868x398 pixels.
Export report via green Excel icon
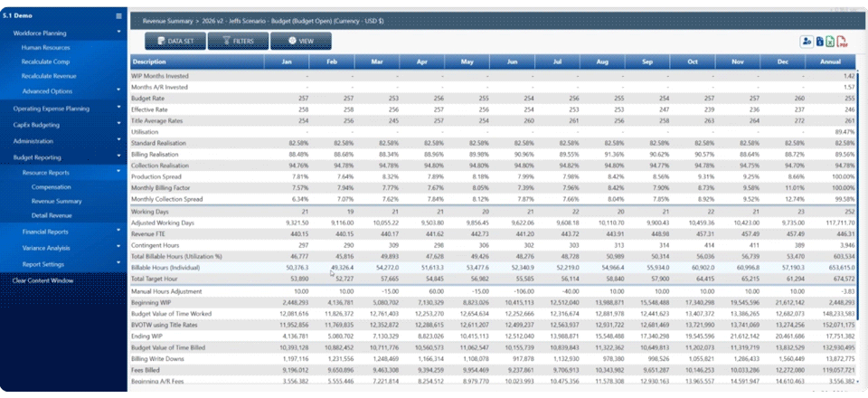830,42
